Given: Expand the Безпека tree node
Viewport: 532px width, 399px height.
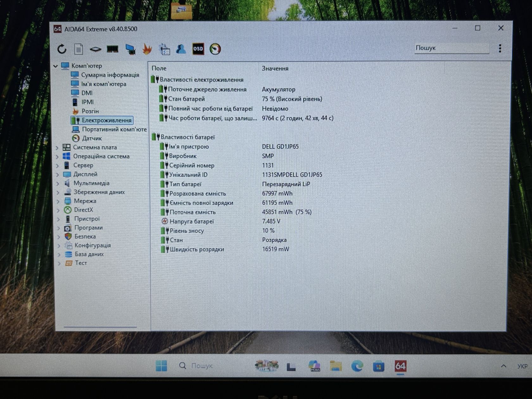Looking at the screenshot, I should 59,237.
